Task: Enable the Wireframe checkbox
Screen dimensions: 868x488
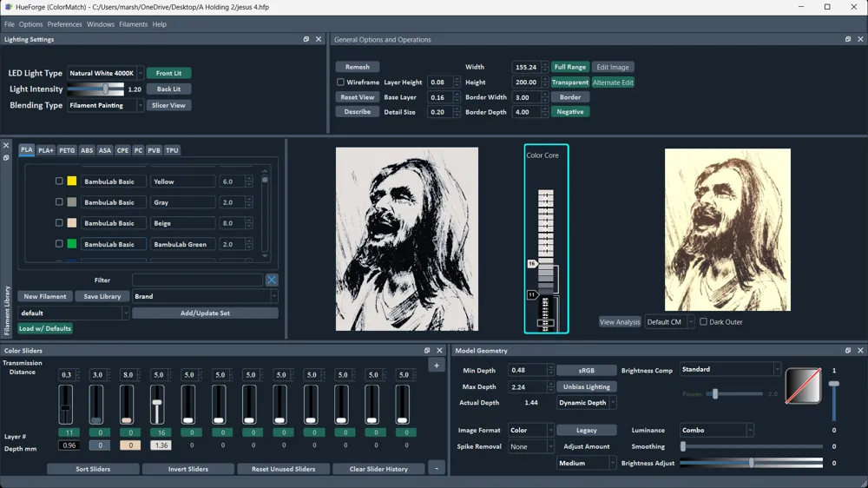Action: tap(340, 82)
